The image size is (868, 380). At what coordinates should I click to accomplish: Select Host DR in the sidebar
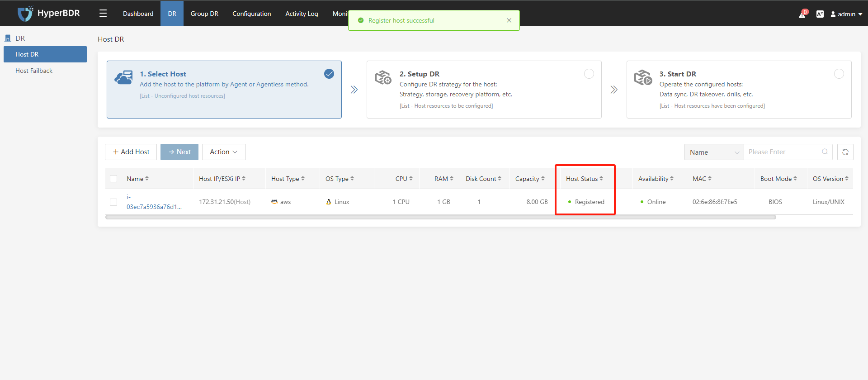pos(45,54)
